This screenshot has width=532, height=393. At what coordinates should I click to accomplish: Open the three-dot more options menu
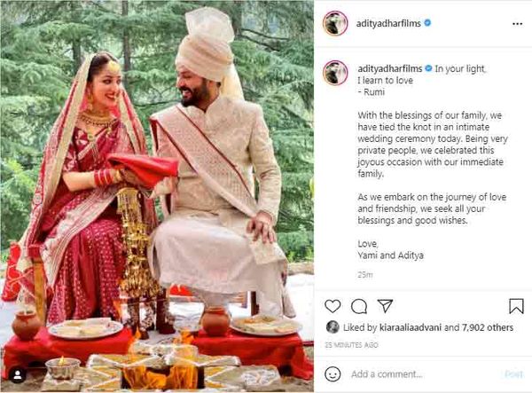coord(517,24)
